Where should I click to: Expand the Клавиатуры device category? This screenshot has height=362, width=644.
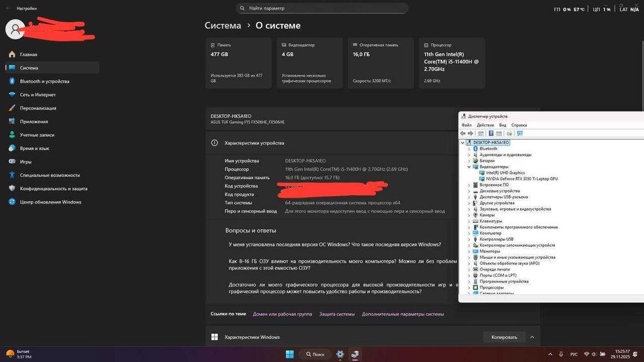click(x=469, y=221)
